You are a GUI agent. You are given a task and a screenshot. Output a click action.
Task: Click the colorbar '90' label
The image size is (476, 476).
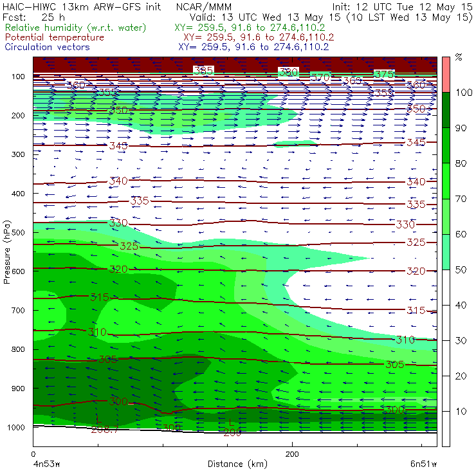tap(461, 128)
